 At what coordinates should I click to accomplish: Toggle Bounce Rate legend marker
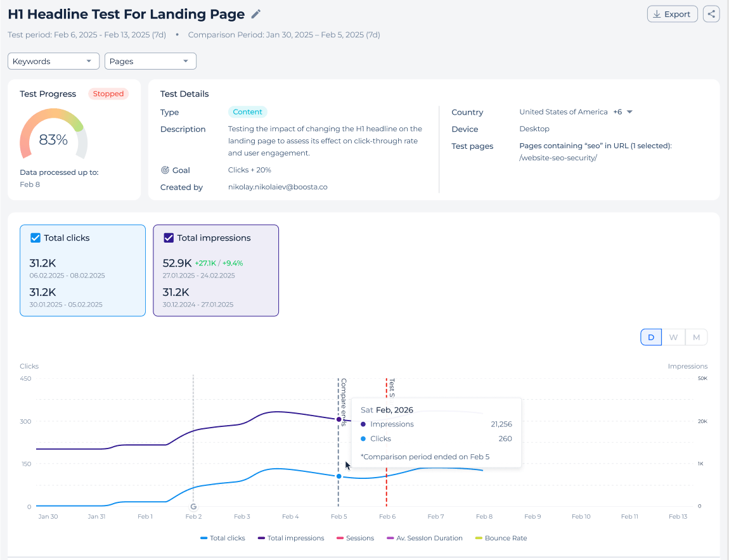(479, 538)
